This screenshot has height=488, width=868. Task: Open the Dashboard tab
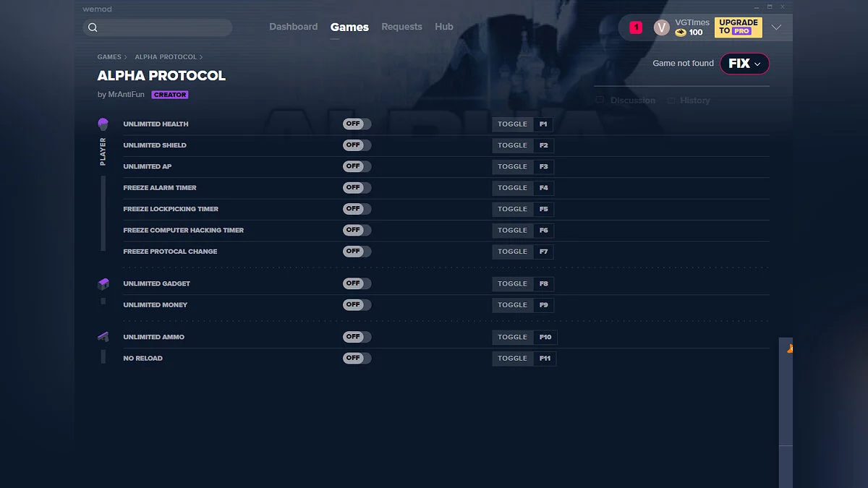294,27
